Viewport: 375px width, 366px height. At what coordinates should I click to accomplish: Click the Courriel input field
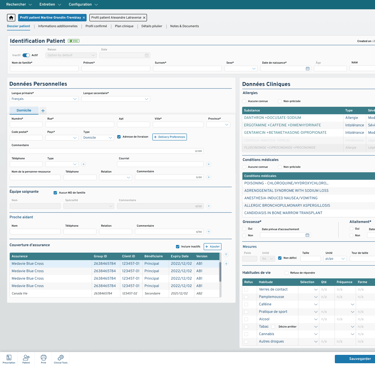160,164
